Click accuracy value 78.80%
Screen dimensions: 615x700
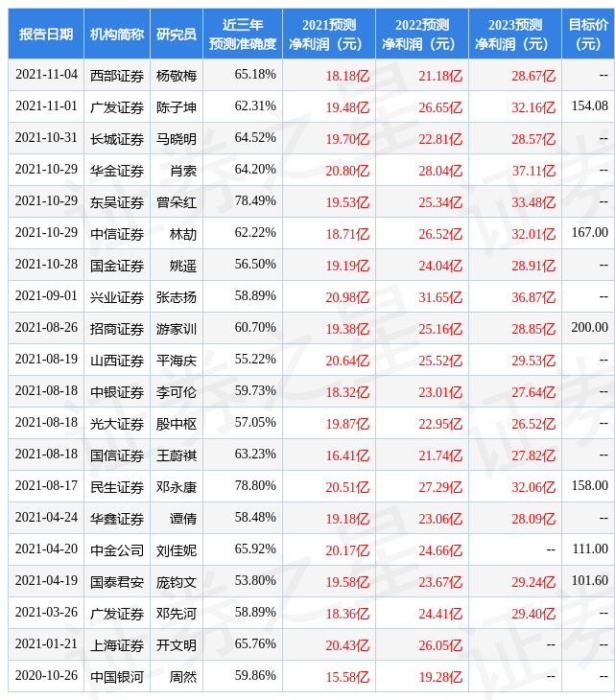point(255,486)
